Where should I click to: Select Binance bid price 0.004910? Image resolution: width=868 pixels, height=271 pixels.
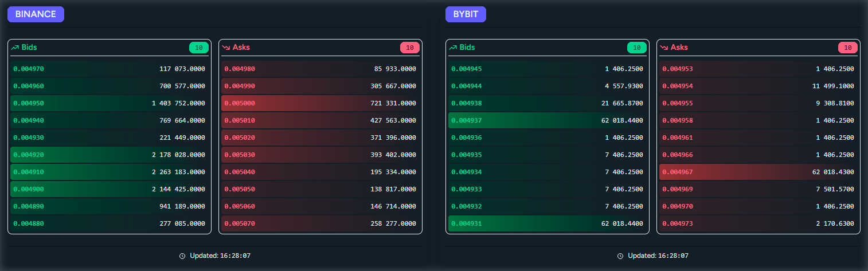(29, 172)
